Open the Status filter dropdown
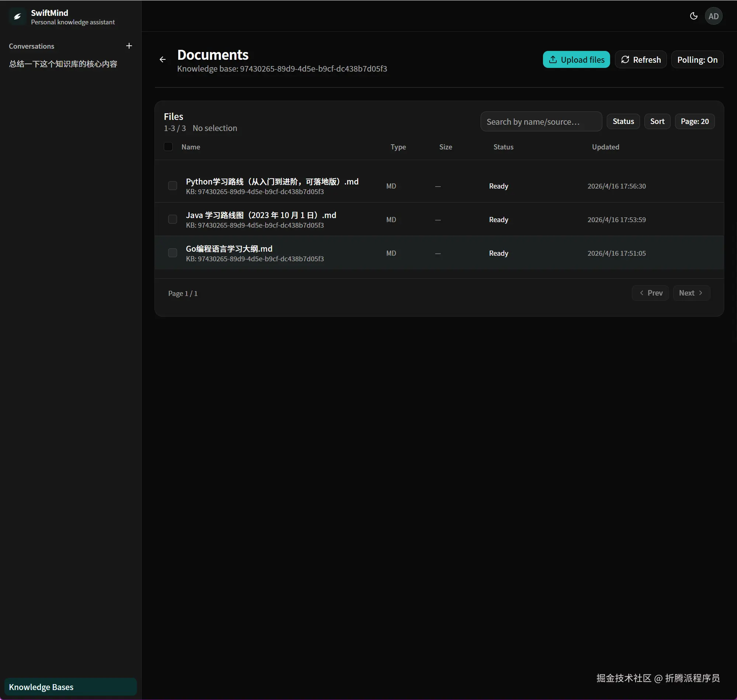The height and width of the screenshot is (700, 737). [x=623, y=121]
